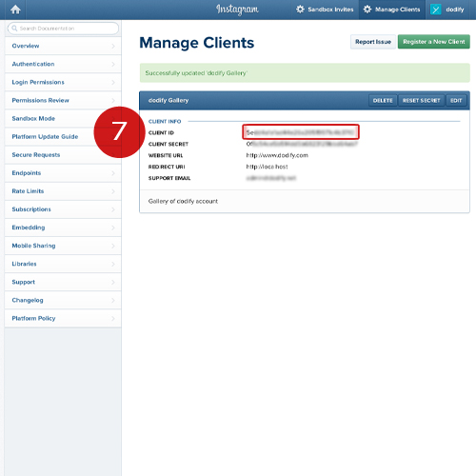Open the Overview documentation page
The width and height of the screenshot is (476, 476).
[x=63, y=46]
